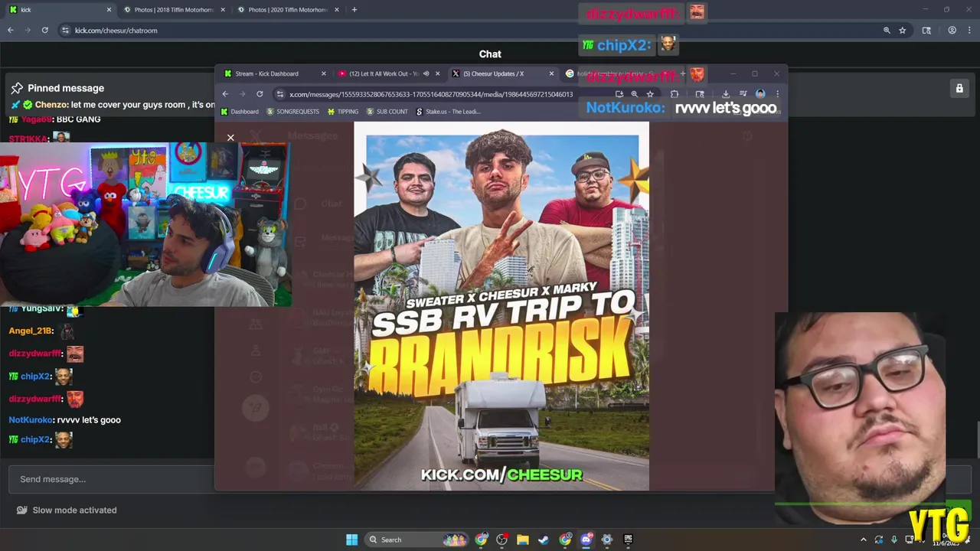Click the Pinned message header
The width and height of the screenshot is (980, 551).
click(57, 88)
